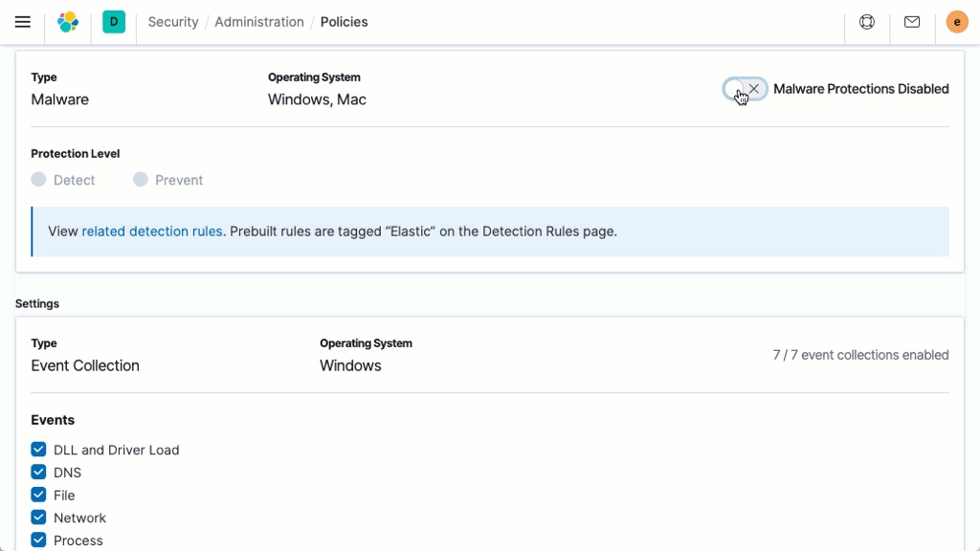Screen dimensions: 980x551
Task: Select the Prevent protection level
Action: coord(141,180)
